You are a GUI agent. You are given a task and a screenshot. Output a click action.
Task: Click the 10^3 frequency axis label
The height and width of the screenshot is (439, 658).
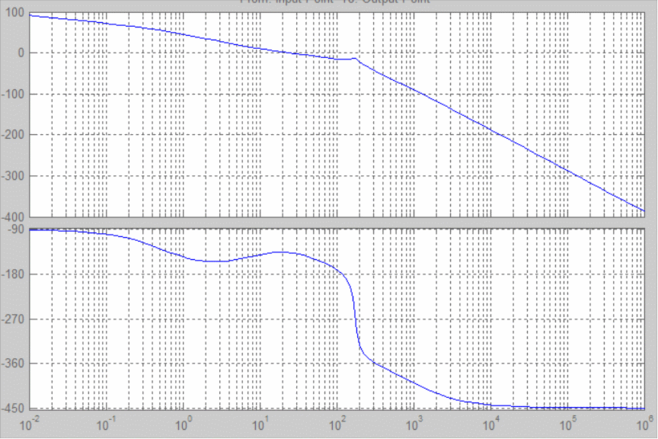click(414, 424)
